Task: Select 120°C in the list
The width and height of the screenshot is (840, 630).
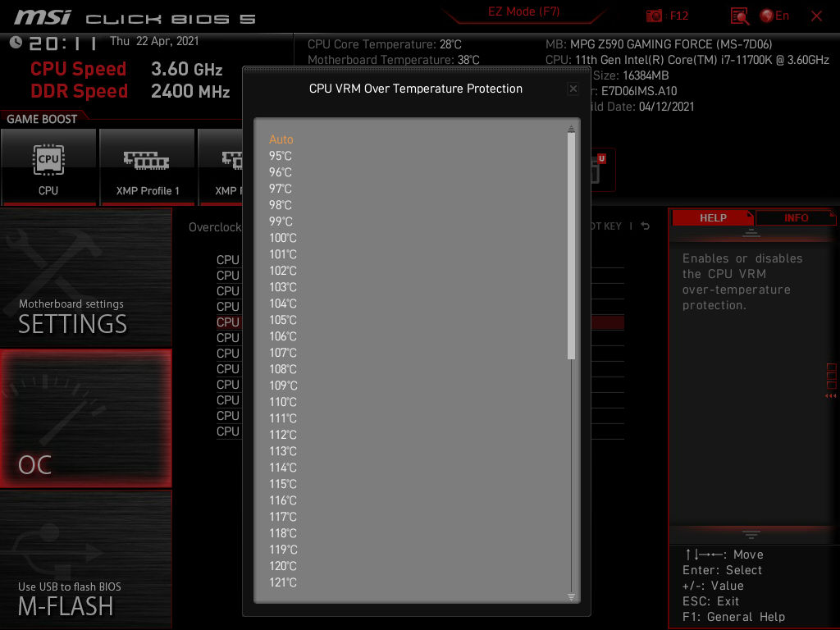Action: [x=282, y=566]
